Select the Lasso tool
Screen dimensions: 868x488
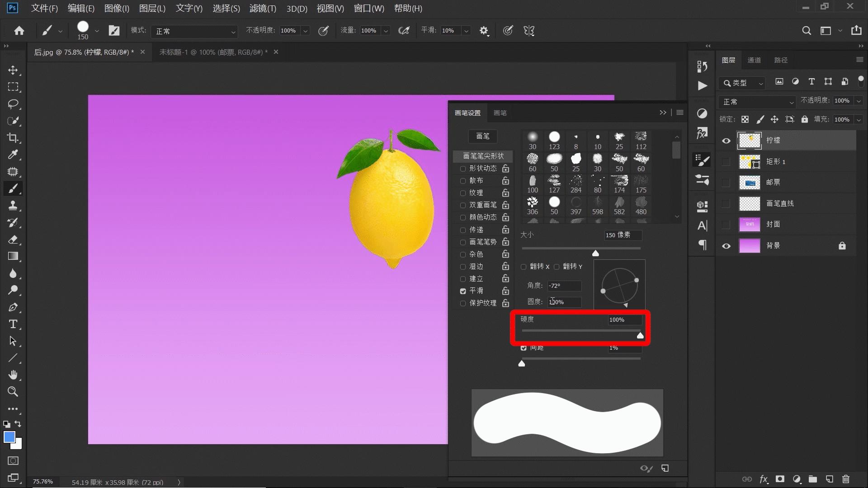click(13, 104)
